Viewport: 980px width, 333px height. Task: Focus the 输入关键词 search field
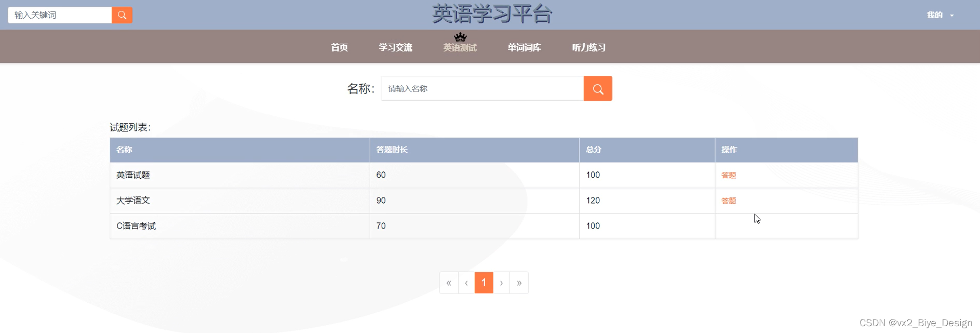coord(60,15)
